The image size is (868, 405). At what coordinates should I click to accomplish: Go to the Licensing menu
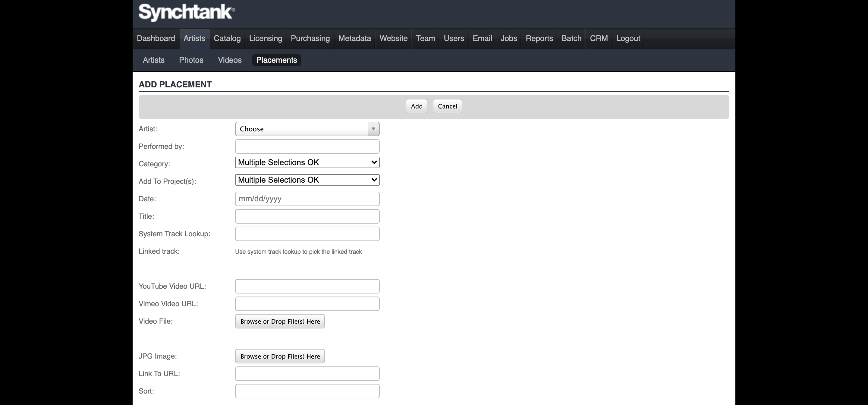[266, 38]
